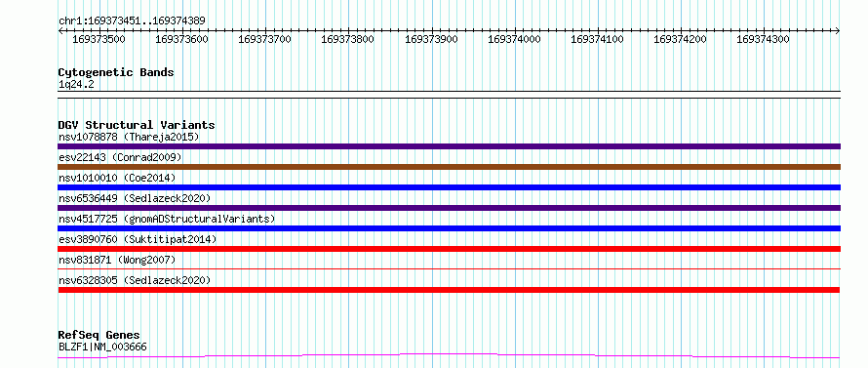The image size is (868, 368).
Task: Click the chr1:169373451..169374389 region label
Action: tap(132, 20)
